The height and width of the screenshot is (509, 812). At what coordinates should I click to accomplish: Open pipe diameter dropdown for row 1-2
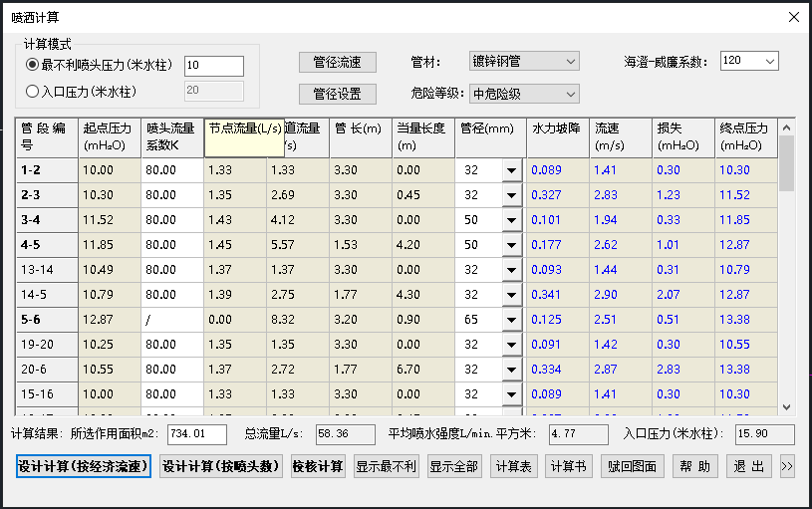(512, 170)
